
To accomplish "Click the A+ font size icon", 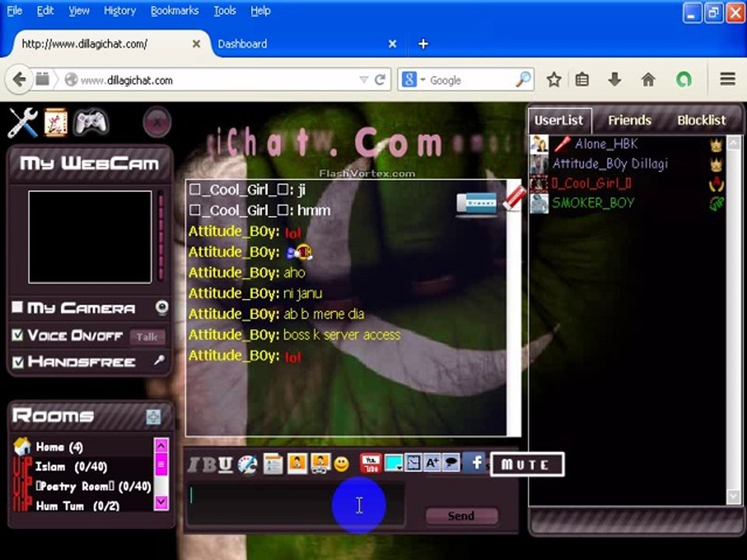I will coord(432,463).
